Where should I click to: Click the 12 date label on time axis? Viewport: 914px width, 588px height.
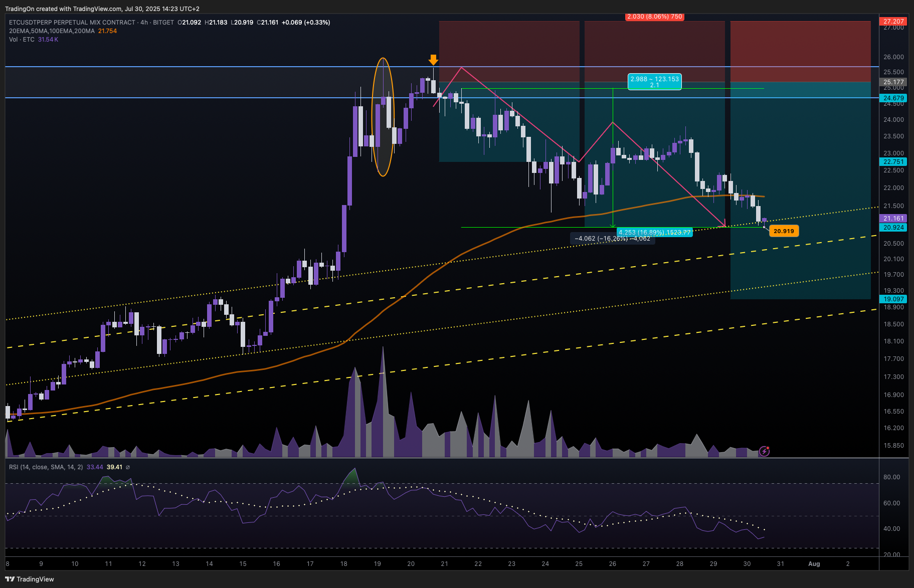click(x=142, y=564)
